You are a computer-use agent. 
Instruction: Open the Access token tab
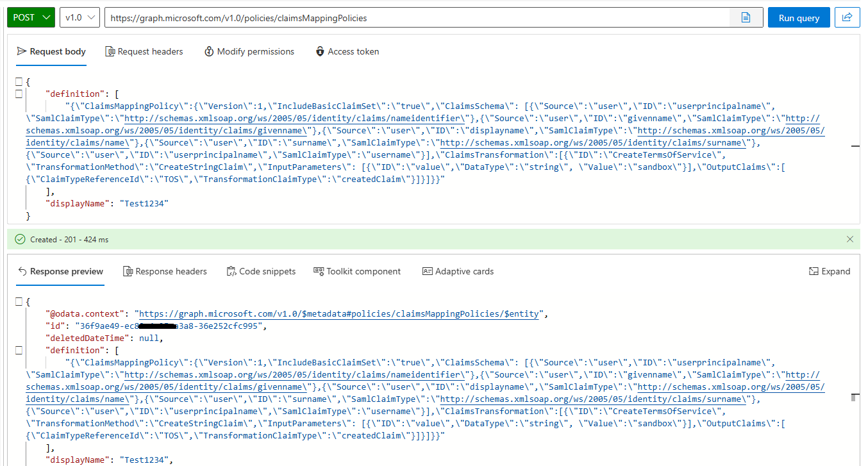[347, 51]
